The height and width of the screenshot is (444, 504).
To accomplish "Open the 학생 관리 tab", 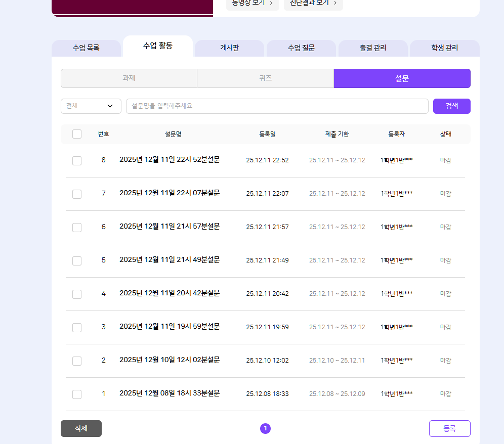I will (x=444, y=48).
